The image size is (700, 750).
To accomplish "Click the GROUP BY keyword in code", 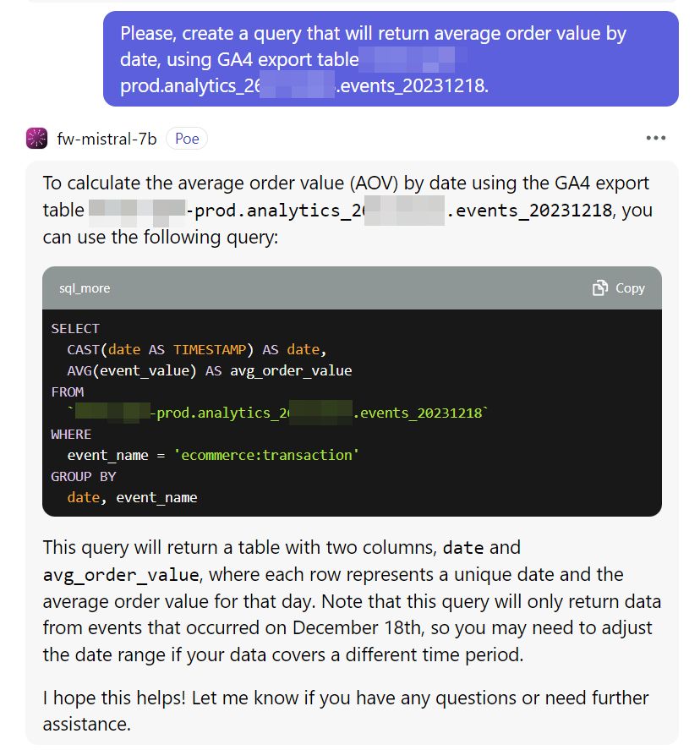I will click(x=84, y=476).
